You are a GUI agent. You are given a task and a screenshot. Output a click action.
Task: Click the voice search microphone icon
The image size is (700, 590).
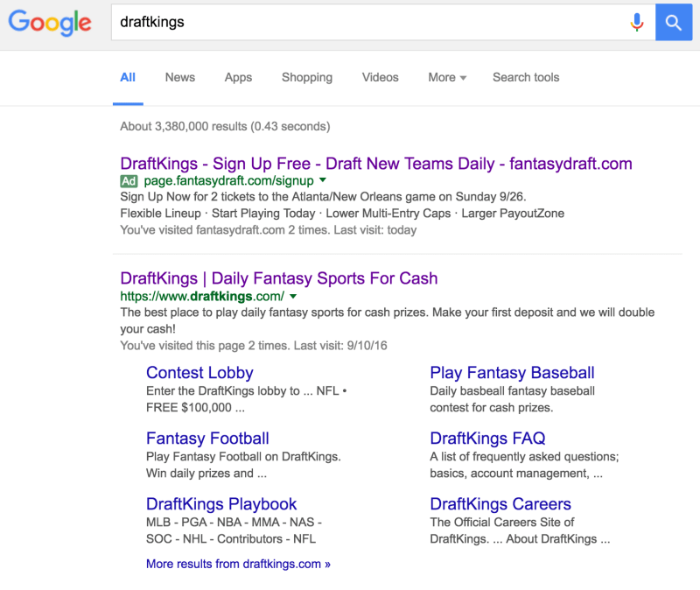(x=637, y=22)
